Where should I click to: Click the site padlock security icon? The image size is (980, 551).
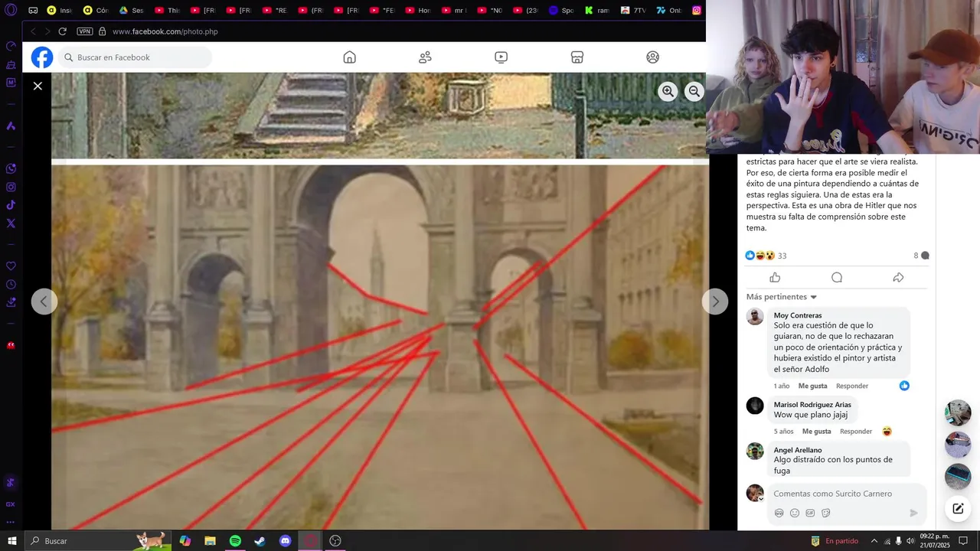(x=102, y=31)
